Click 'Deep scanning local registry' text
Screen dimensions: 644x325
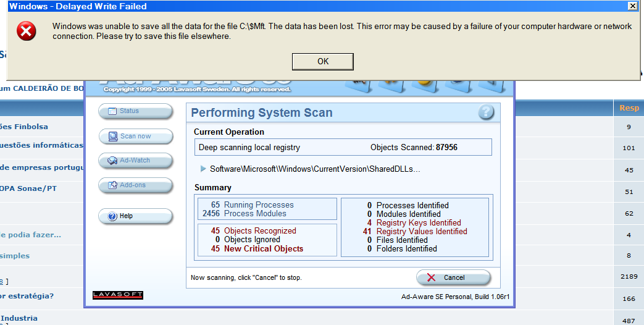[x=249, y=148]
